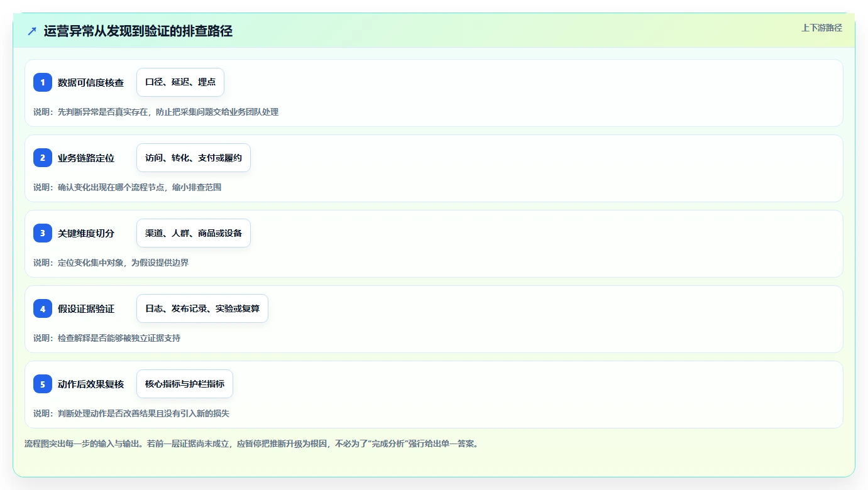The height and width of the screenshot is (490, 868).
Task: Select step number 4 badge
Action: (x=43, y=308)
